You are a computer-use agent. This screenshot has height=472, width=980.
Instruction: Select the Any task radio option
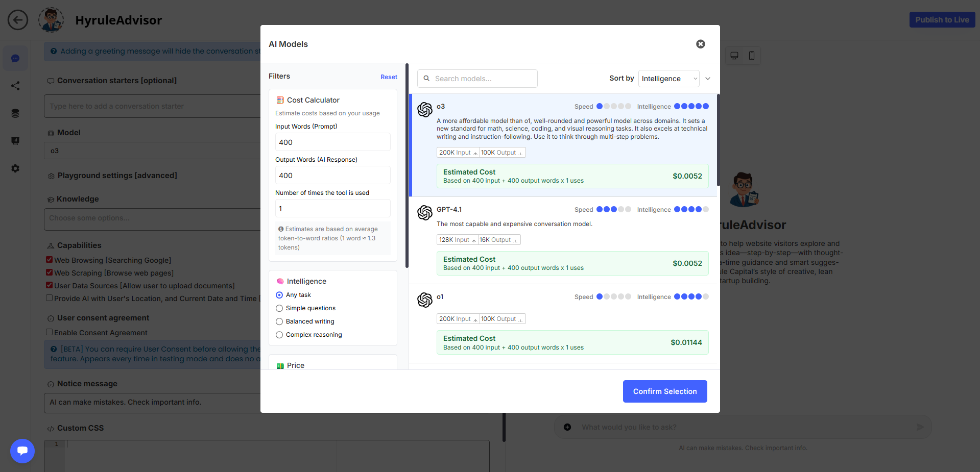(x=279, y=295)
